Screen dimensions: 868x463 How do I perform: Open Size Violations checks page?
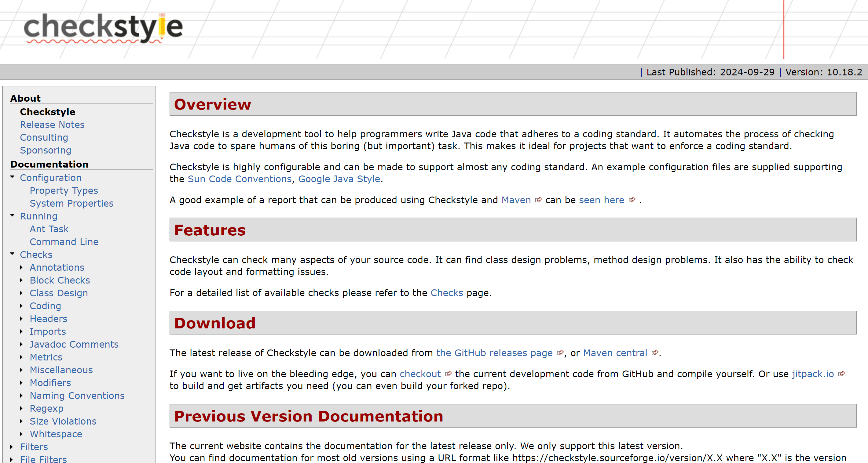[x=63, y=421]
